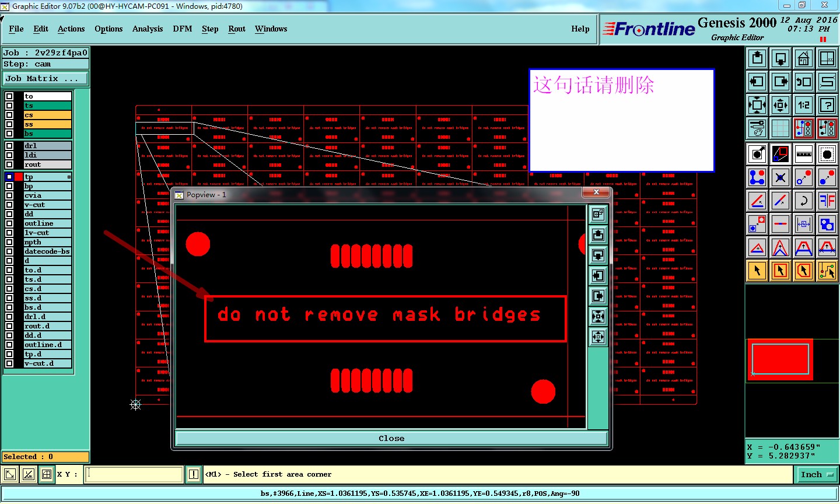Toggle the checkbox for layer 'ts'
The width and height of the screenshot is (840, 504).
point(9,106)
